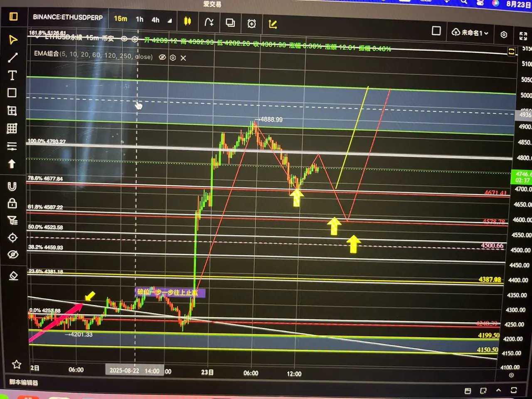Click the 8月23日 menu bar date
The width and height of the screenshot is (532, 399).
click(x=518, y=4)
